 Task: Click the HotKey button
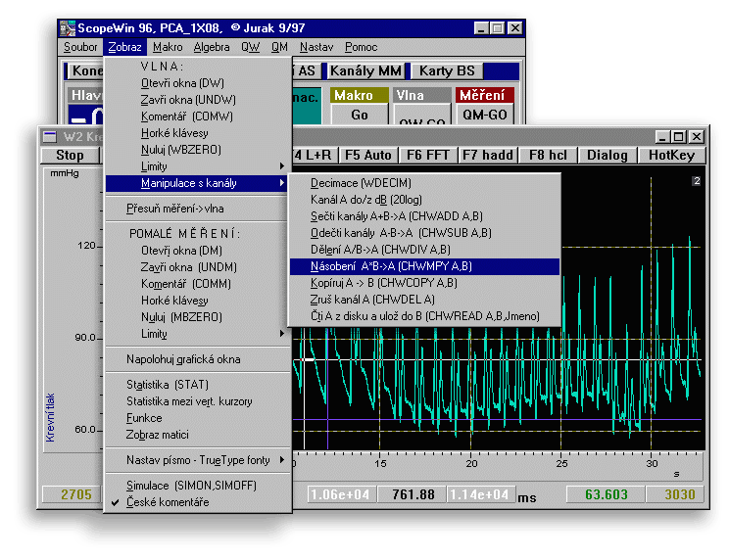(x=671, y=155)
